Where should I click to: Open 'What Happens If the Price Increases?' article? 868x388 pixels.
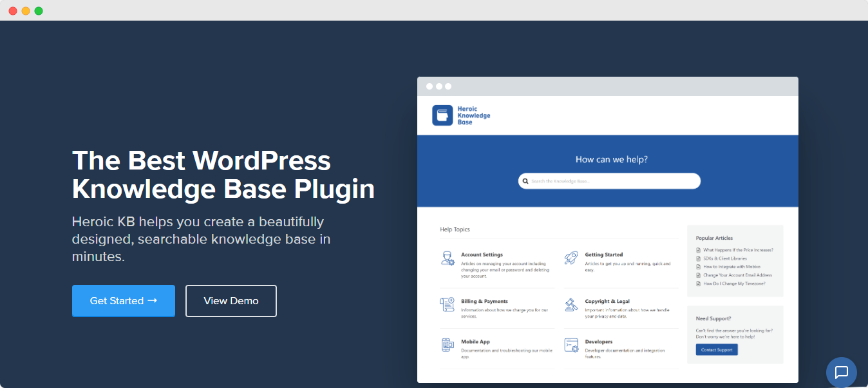tap(738, 250)
